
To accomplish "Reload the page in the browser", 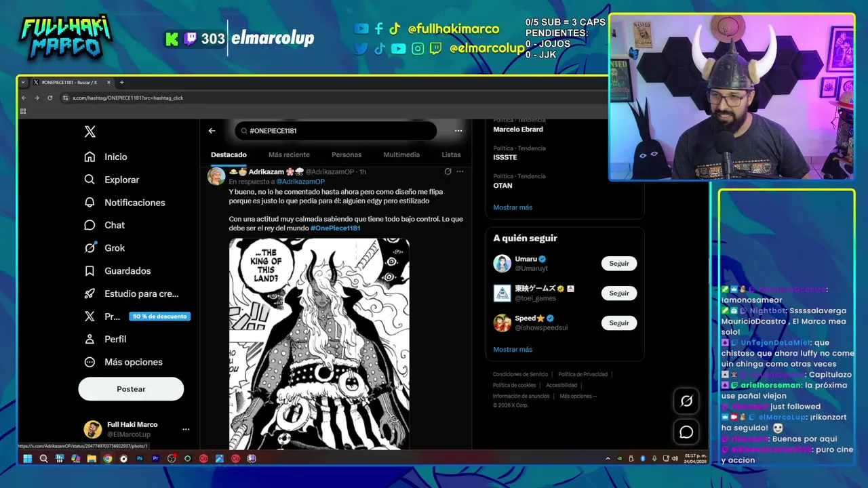I will (50, 98).
